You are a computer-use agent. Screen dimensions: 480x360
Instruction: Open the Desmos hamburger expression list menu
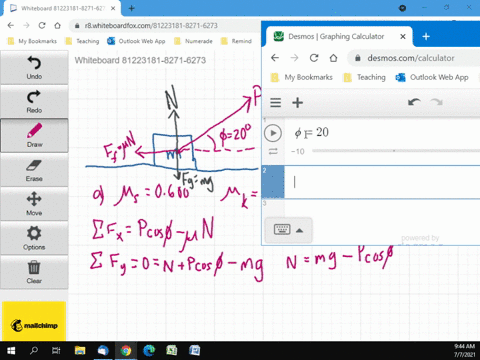(275, 103)
